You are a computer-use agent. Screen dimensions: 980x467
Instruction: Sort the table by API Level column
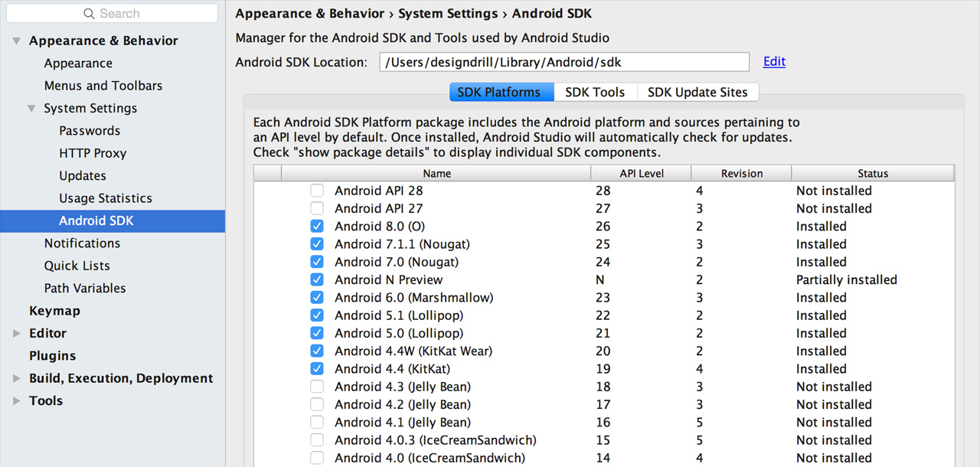point(641,174)
